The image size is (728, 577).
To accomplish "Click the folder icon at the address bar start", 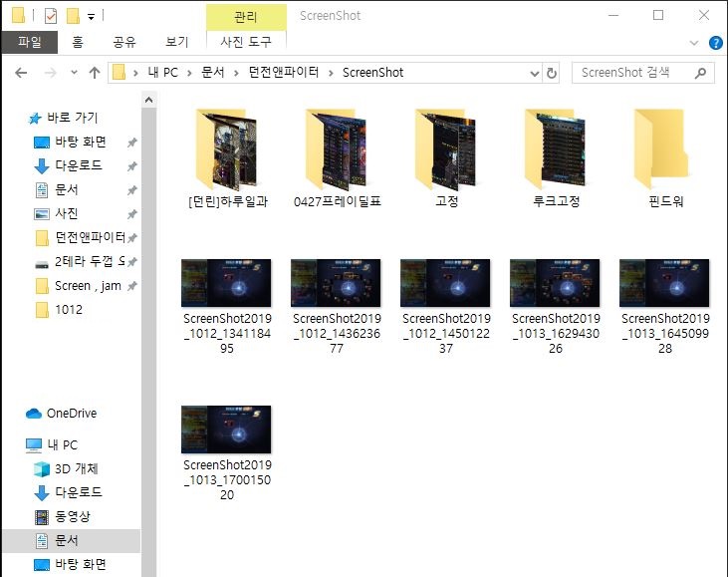I will [x=120, y=73].
